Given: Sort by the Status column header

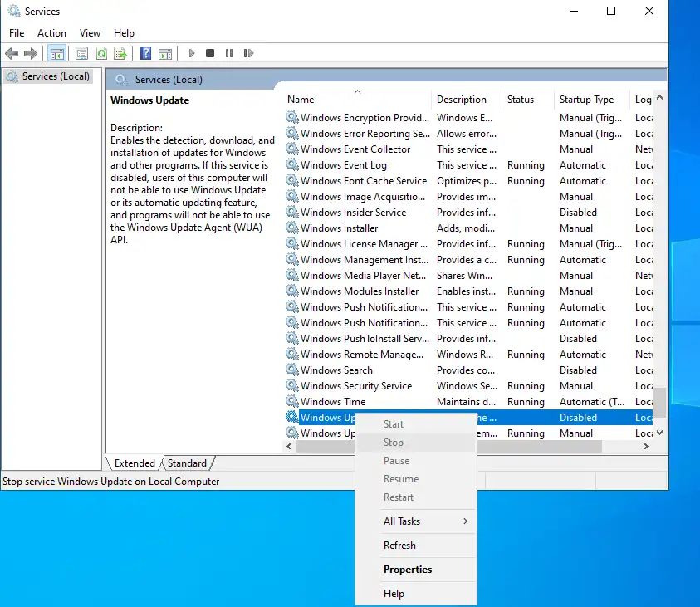Looking at the screenshot, I should (528, 100).
